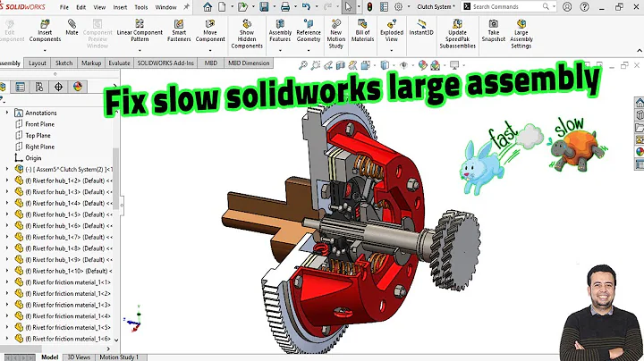
Task: Switch to SOLIDWORKS Add-Ins tab
Action: (165, 63)
